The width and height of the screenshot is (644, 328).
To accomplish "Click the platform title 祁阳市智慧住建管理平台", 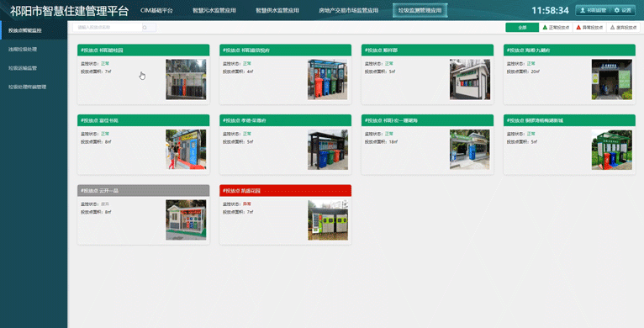I will tap(69, 11).
